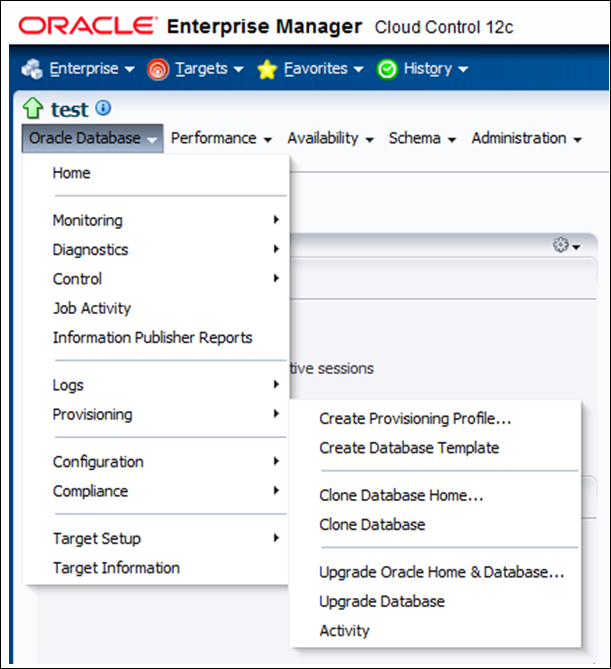Click the green up-arrow status icon
Screen dimensions: 611x669
coord(33,108)
